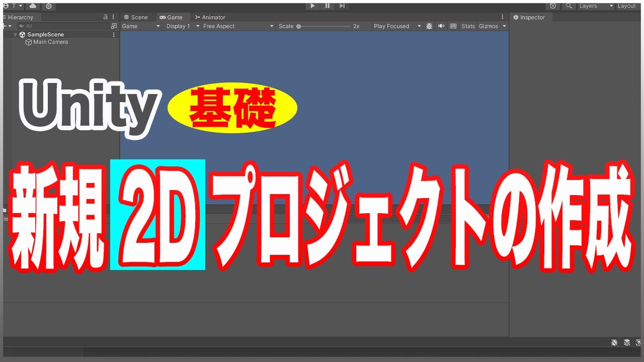Open SampleScene options kebab menu
Viewport: 644px width, 362px height.
point(114,35)
